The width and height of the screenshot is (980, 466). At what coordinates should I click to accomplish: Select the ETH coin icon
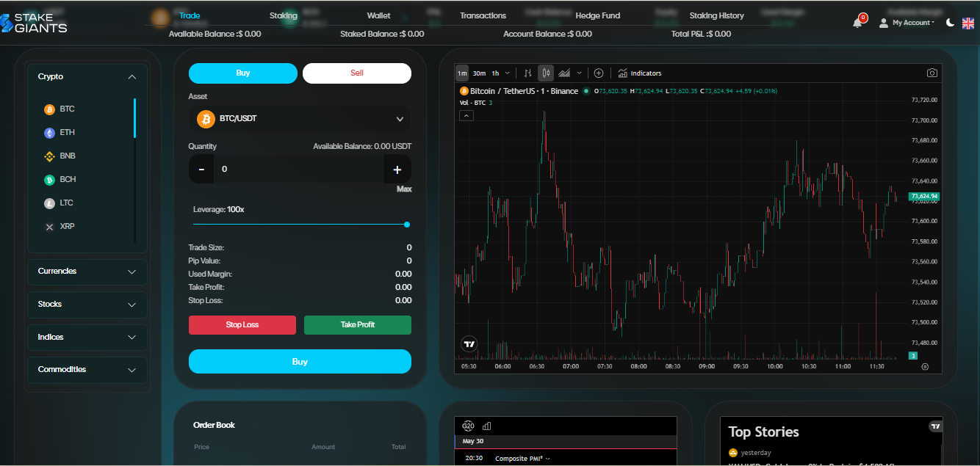[50, 133]
